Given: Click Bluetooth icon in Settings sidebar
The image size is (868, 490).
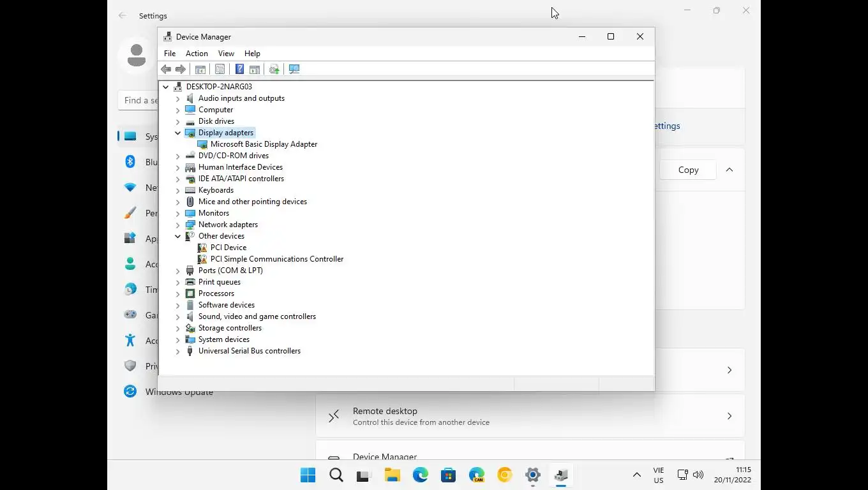Looking at the screenshot, I should click(x=130, y=161).
